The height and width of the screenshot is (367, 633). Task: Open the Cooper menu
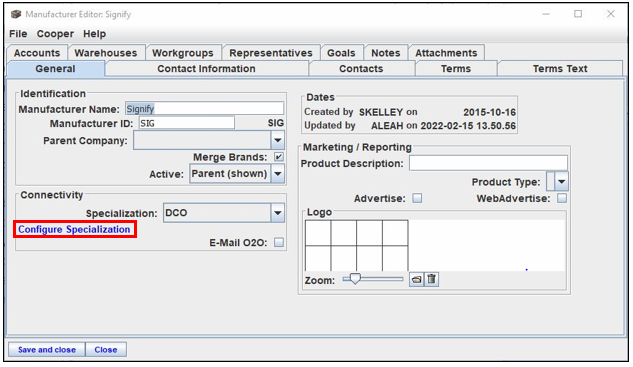point(55,34)
